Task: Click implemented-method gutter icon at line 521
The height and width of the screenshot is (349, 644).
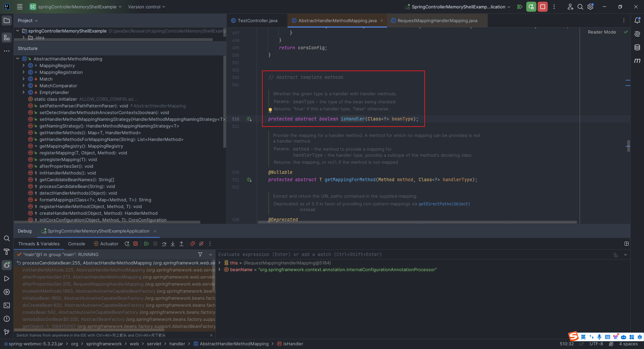Action: (x=249, y=180)
